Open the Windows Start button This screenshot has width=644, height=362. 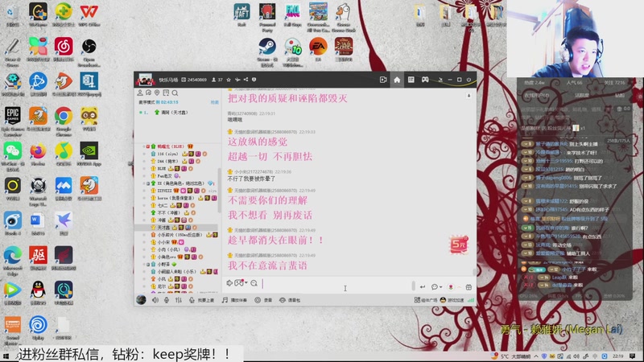tap(6, 356)
